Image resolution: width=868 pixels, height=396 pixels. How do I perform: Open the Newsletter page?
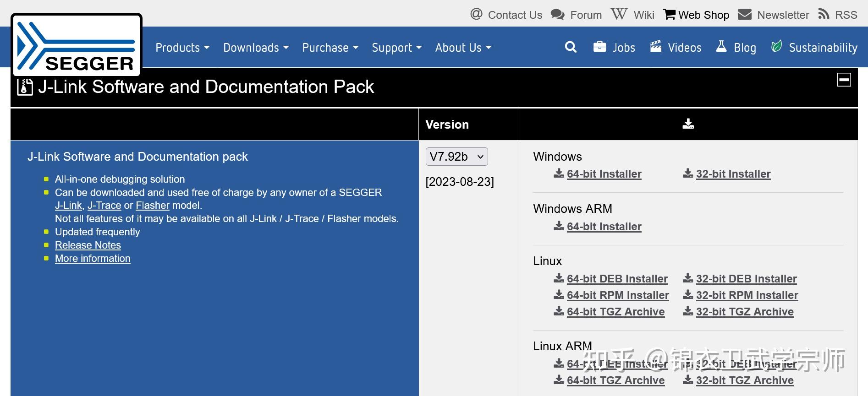click(783, 15)
